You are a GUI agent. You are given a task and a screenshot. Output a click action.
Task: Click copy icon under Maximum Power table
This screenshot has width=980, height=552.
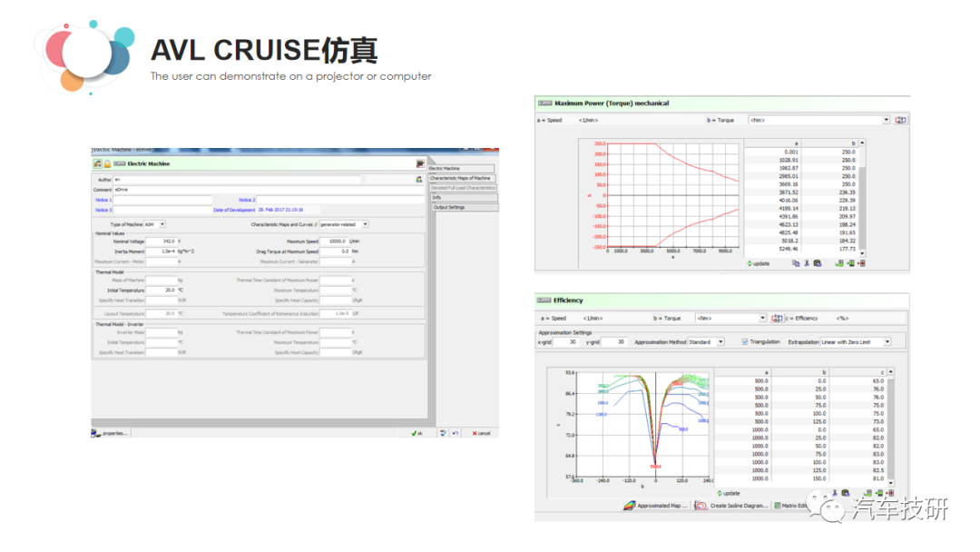pos(795,263)
